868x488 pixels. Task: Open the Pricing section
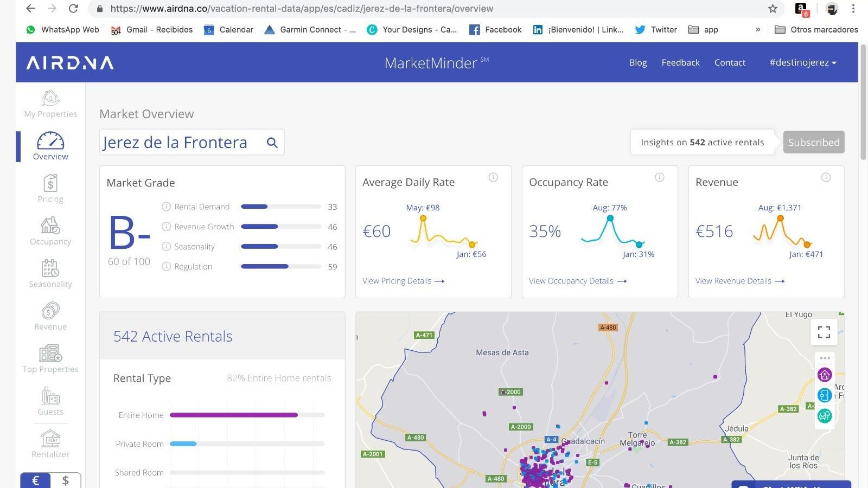pos(50,189)
